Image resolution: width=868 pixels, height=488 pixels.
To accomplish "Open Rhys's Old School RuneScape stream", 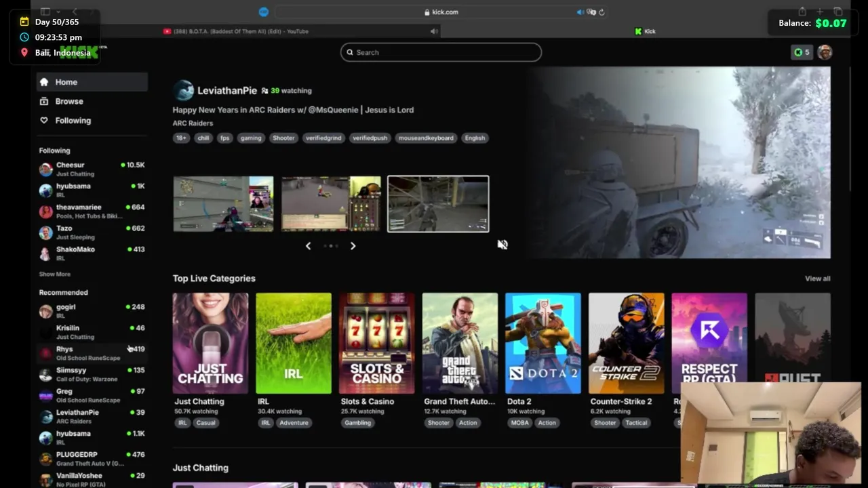I will coord(92,353).
